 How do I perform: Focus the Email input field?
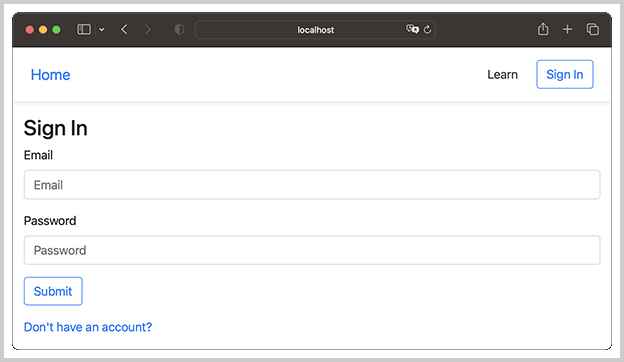point(312,185)
